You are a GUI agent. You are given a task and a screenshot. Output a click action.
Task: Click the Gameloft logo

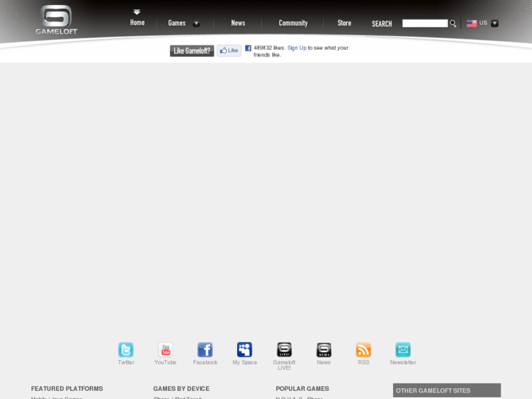point(56,20)
